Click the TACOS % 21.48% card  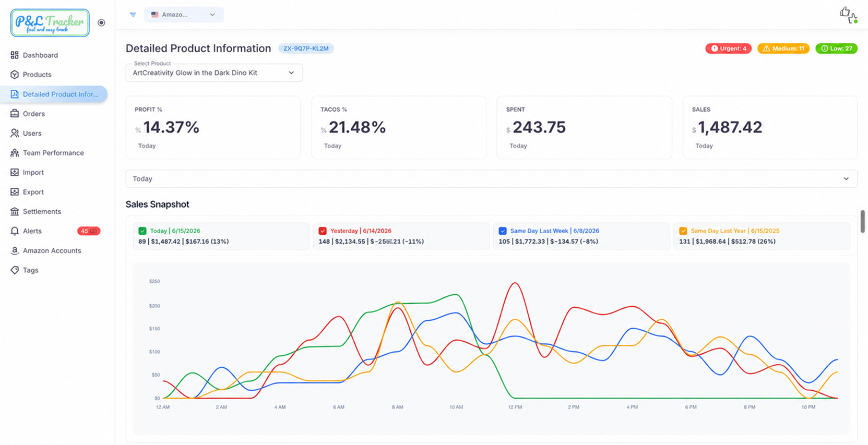[399, 127]
